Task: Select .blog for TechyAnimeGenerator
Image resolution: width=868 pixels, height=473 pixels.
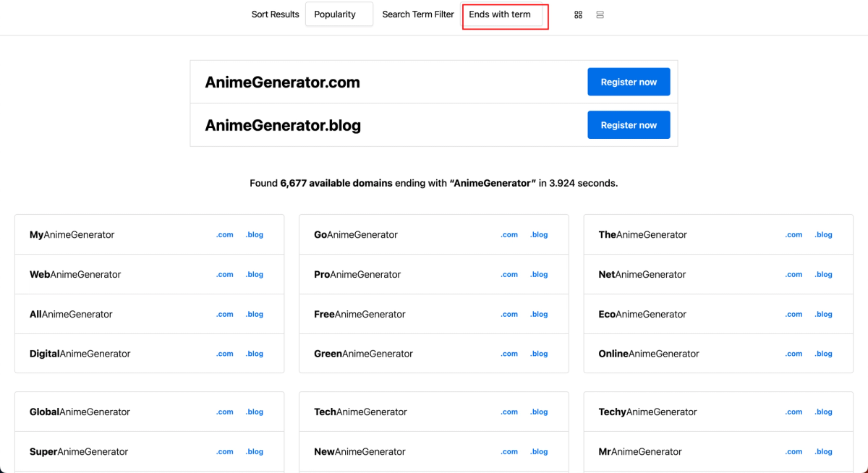Action: click(x=823, y=412)
